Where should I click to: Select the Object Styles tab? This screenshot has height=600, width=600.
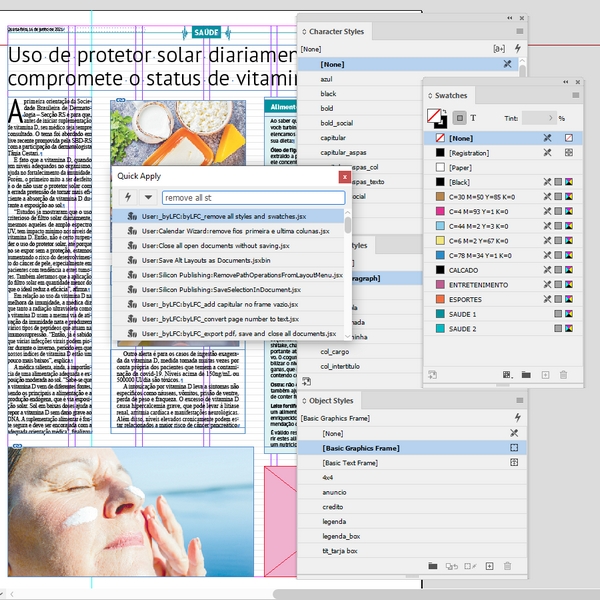click(x=331, y=401)
